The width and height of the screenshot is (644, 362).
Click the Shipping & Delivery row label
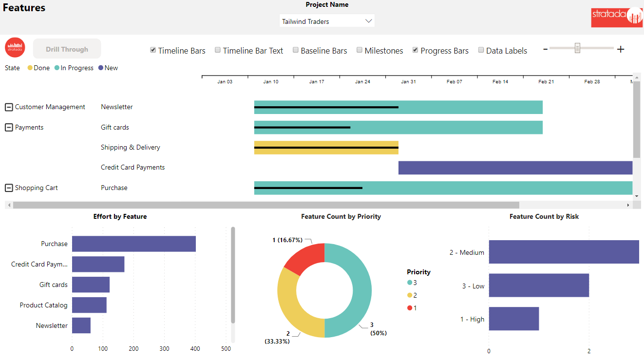pos(131,148)
